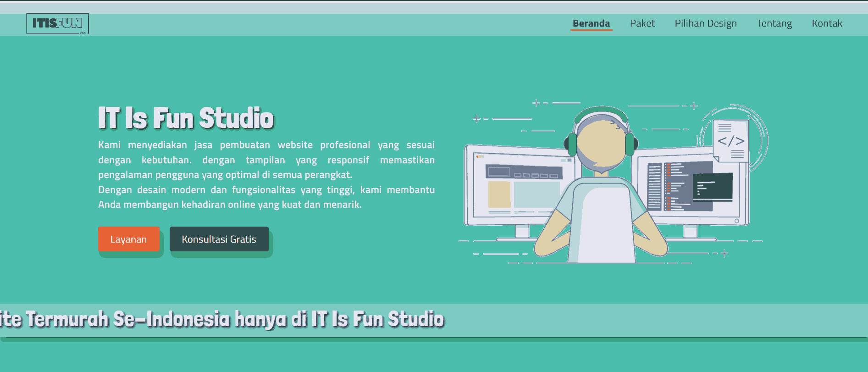This screenshot has height=372, width=868.
Task: Click the IT Is Fun Studio heading
Action: coord(186,118)
